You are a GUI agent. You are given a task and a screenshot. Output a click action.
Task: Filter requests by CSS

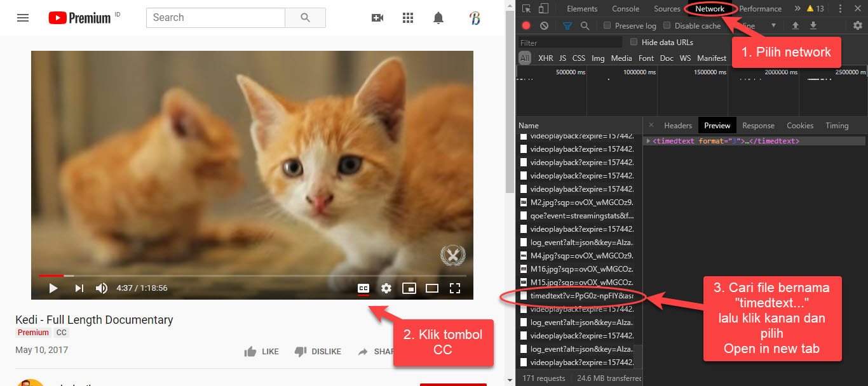click(579, 58)
